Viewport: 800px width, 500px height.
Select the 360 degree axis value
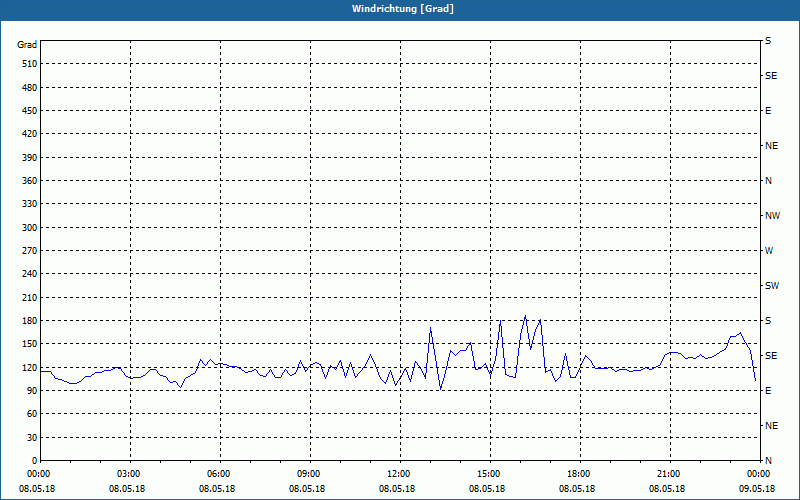[29, 181]
